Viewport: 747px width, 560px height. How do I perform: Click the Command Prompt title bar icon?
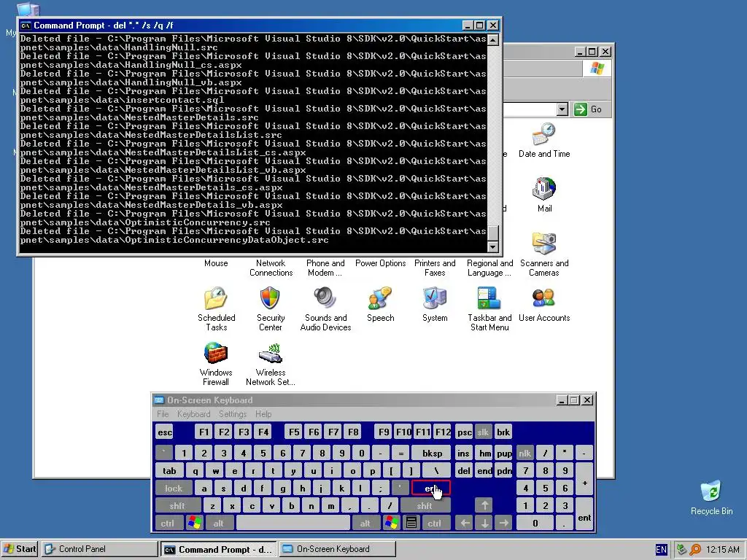26,26
